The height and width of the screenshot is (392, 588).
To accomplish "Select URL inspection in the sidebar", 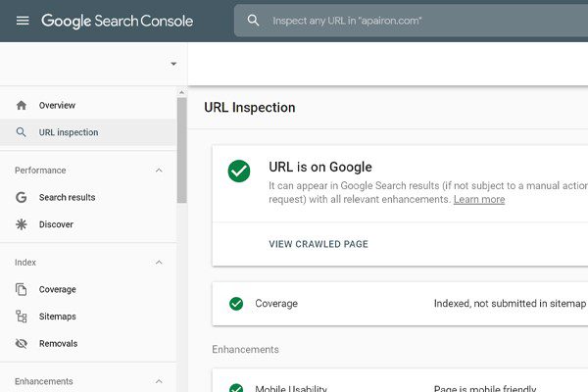I will pos(88,132).
